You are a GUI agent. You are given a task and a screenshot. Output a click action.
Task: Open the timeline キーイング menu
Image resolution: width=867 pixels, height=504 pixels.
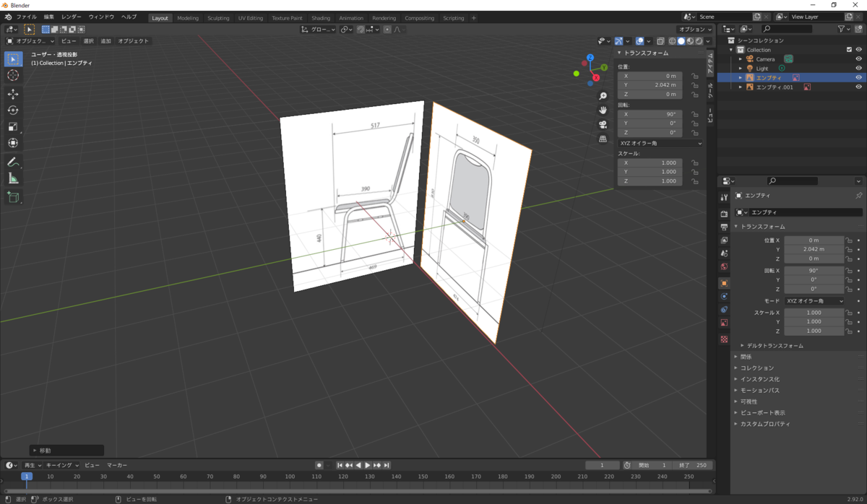[62, 465]
